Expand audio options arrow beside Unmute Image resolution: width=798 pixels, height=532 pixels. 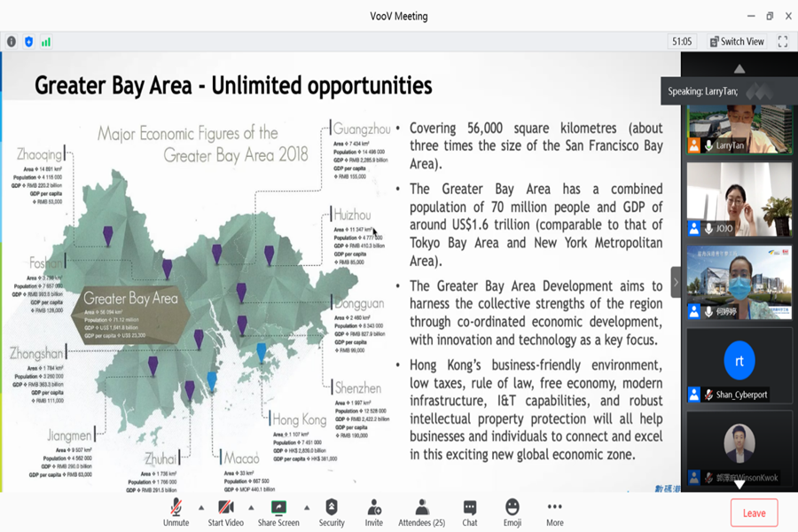201,507
